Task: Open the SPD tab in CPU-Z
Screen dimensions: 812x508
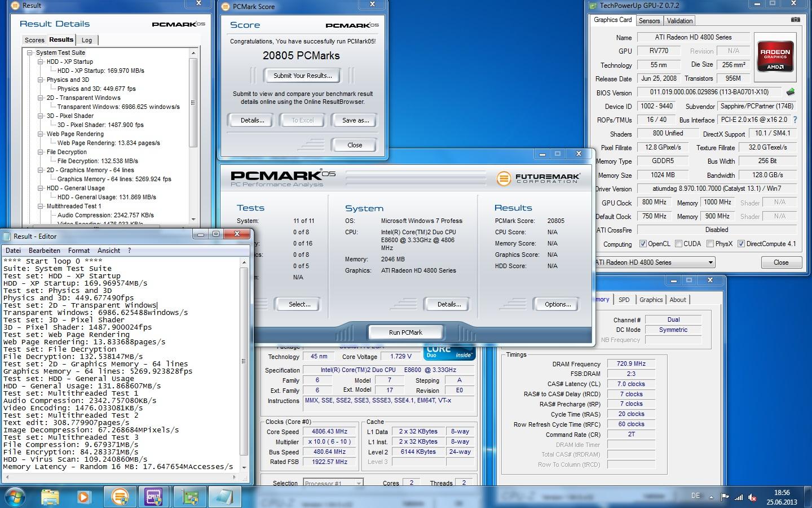Action: [x=624, y=300]
